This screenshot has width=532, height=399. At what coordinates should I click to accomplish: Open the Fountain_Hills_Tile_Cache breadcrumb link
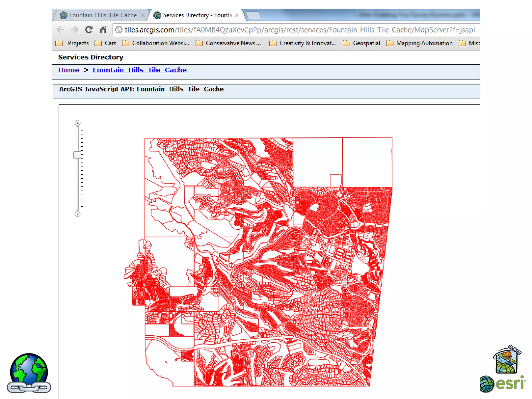[x=139, y=70]
